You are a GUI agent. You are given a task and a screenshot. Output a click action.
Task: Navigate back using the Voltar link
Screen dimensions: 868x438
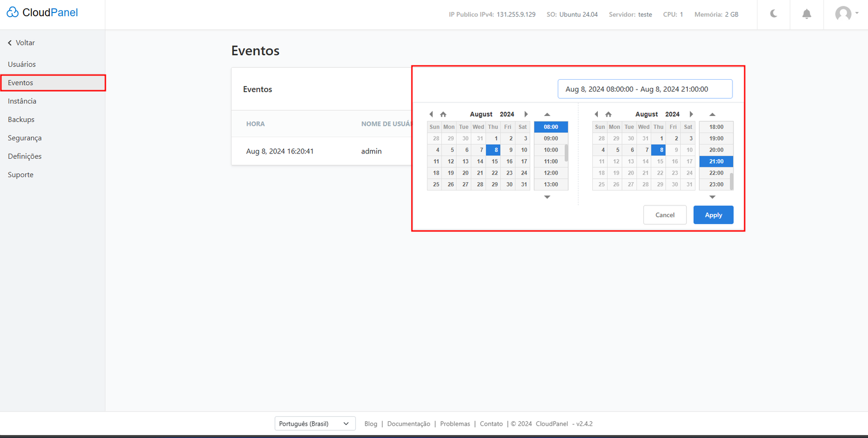[x=22, y=43]
